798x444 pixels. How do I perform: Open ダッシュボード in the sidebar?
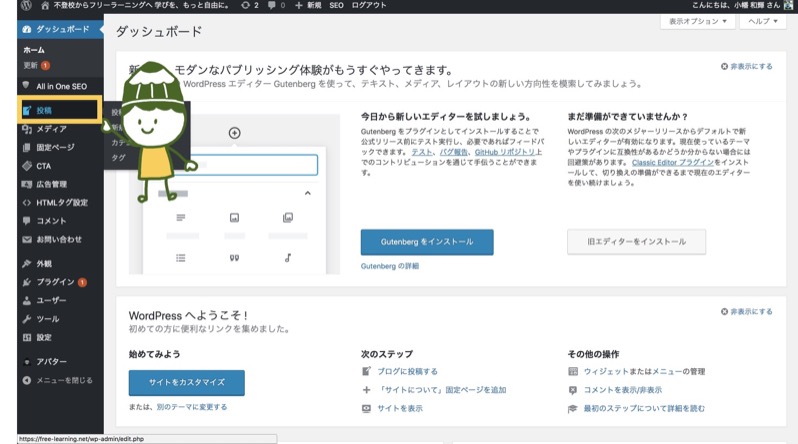pyautogui.click(x=60, y=30)
